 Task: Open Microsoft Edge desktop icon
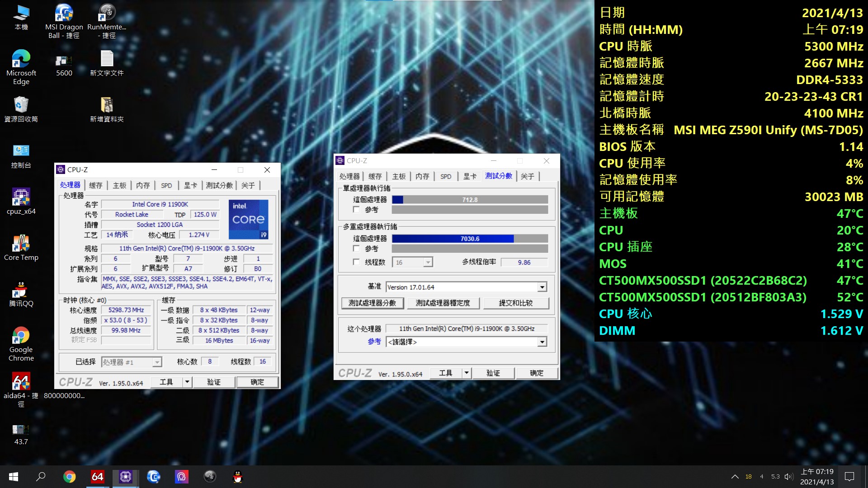[x=21, y=67]
